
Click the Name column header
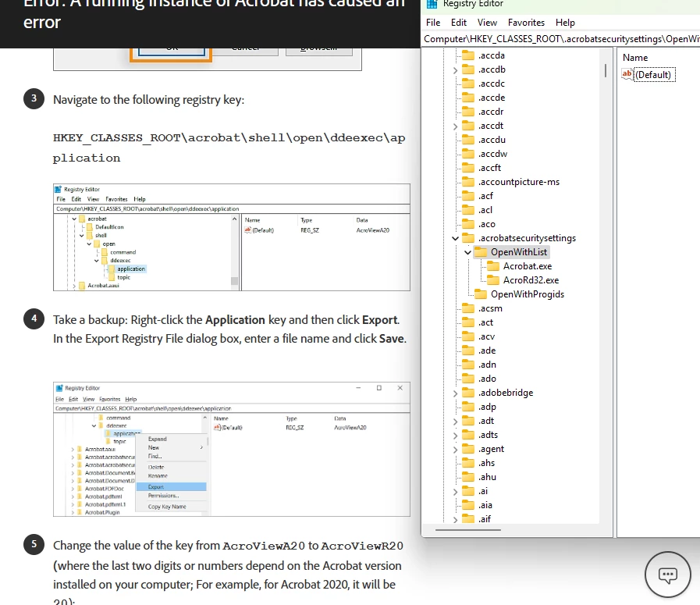click(x=634, y=58)
